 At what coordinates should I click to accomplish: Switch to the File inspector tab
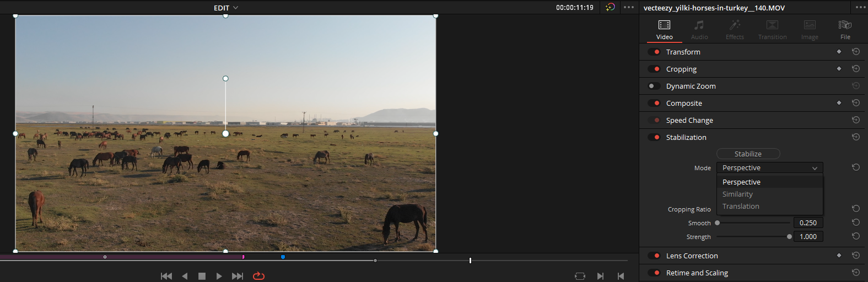[x=845, y=30]
